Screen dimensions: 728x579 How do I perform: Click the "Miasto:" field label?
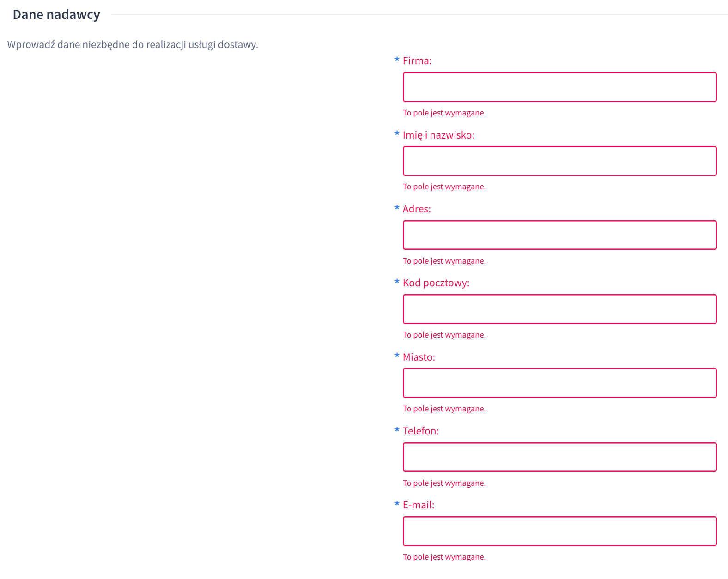tap(419, 357)
